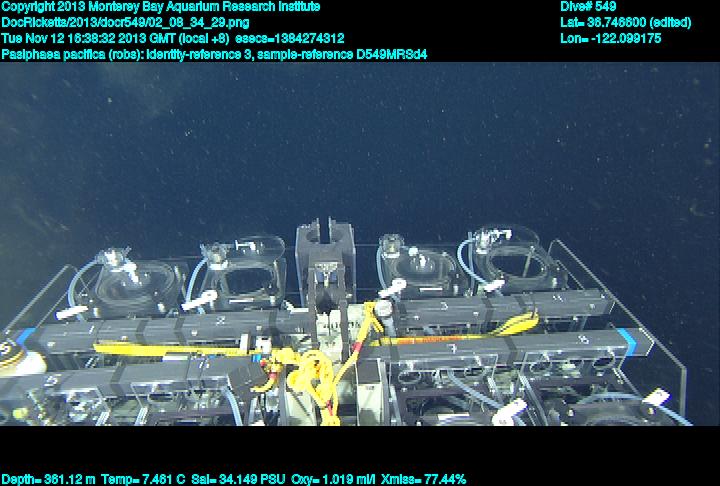This screenshot has width=720, height=486.
Task: Click the Depth= 361.12 m readout
Action: click(49, 480)
